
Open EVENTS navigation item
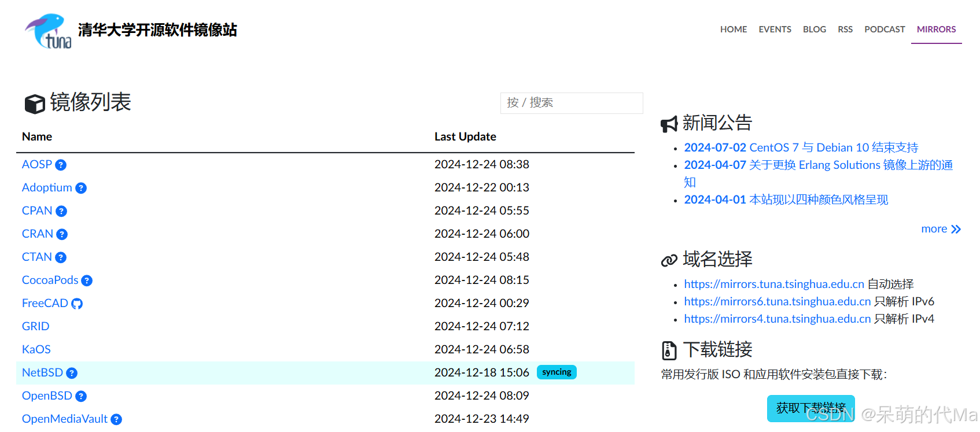pyautogui.click(x=775, y=29)
